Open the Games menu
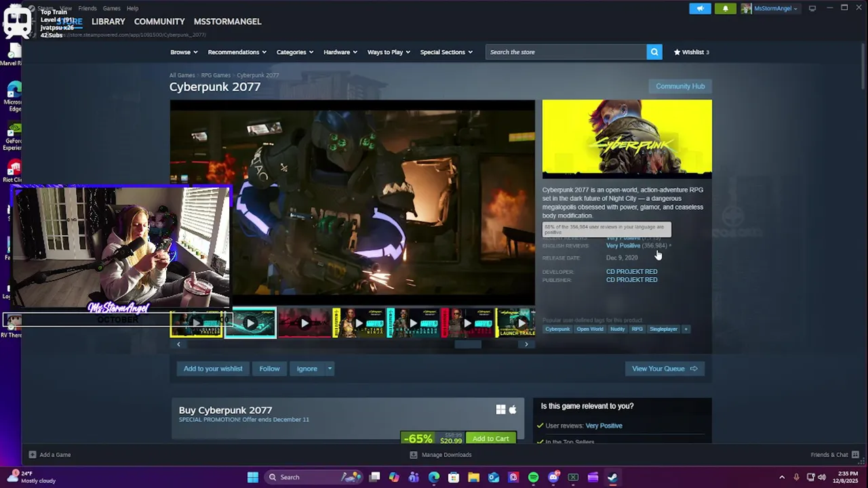The image size is (868, 488). [x=111, y=8]
